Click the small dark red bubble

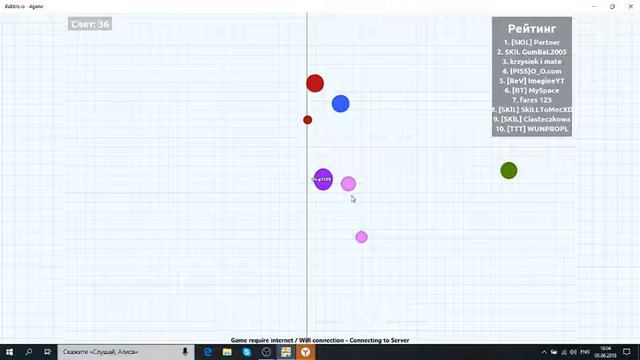click(308, 120)
